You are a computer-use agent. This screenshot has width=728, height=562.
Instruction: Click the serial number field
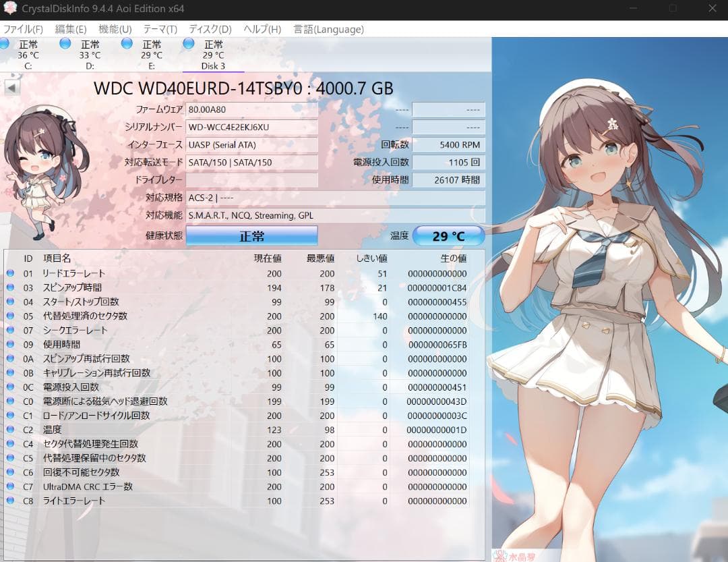[x=251, y=128]
